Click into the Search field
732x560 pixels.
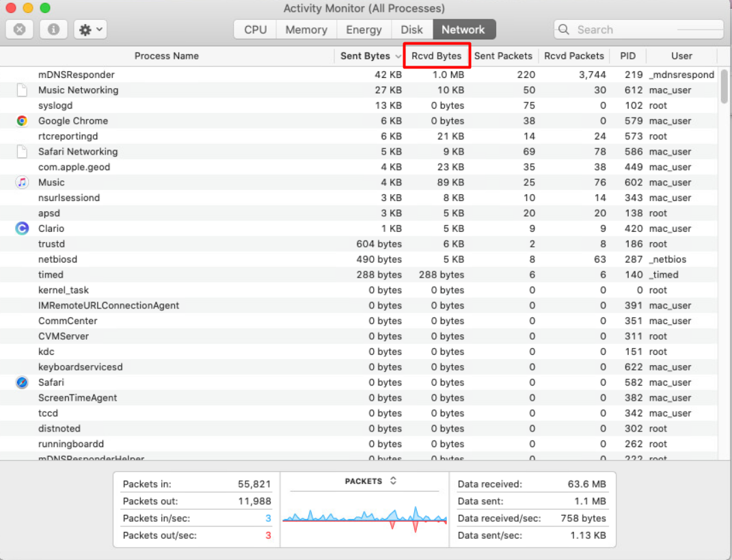[x=638, y=29]
